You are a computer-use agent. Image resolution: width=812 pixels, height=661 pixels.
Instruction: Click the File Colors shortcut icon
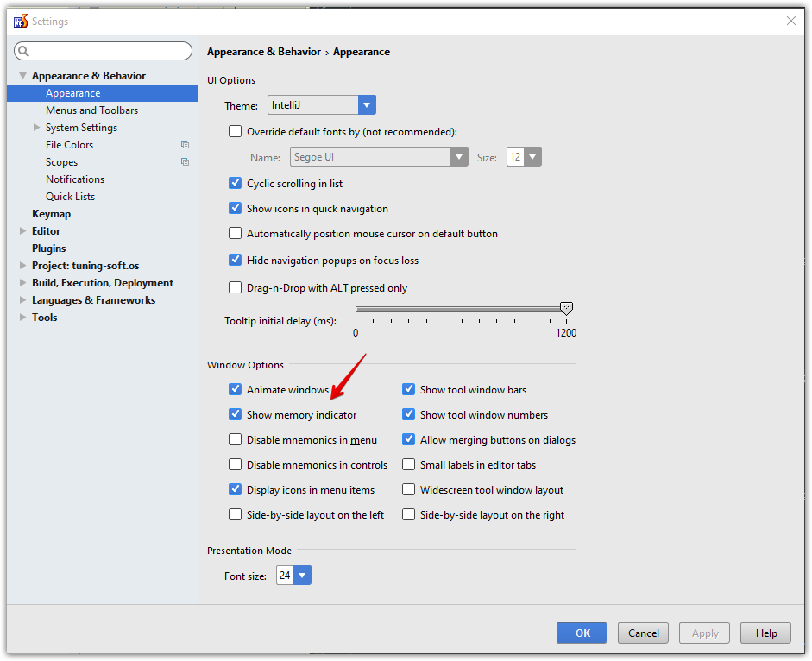click(x=185, y=144)
